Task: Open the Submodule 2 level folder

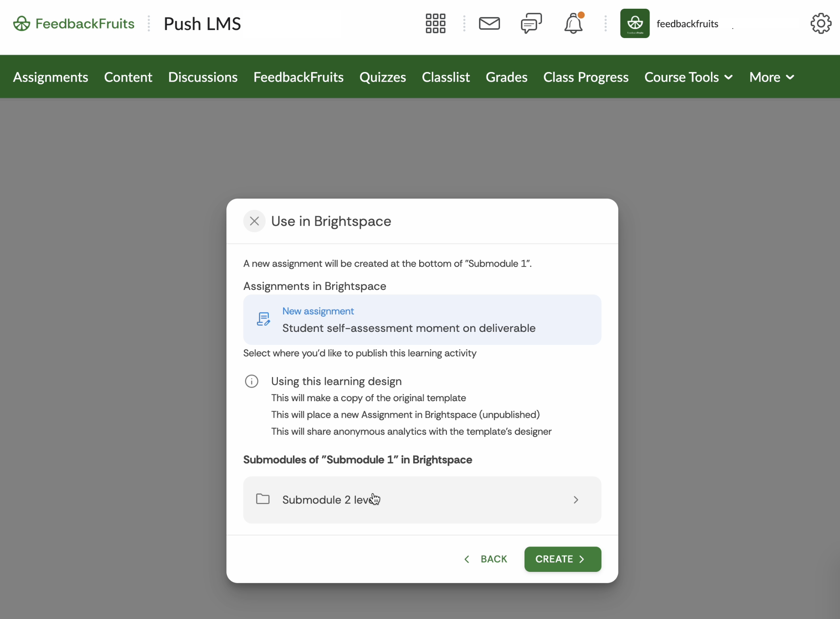Action: coord(328,500)
